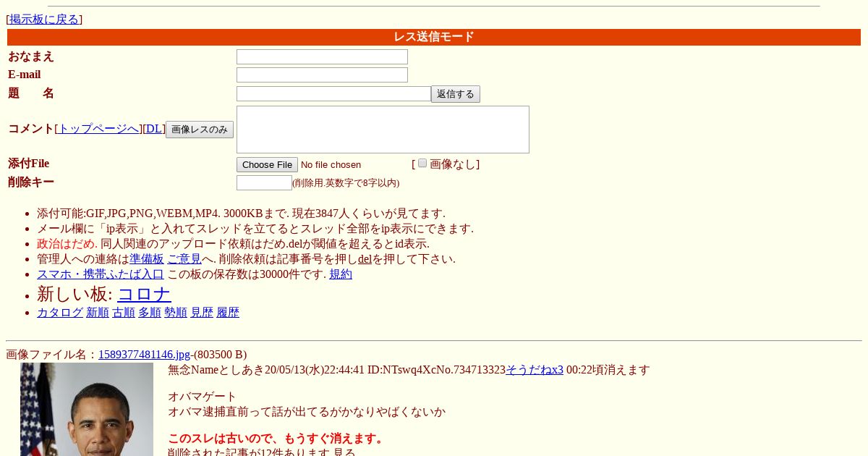Click the オバマゲート post text
Screen dimensions: 868x456
coord(203,397)
